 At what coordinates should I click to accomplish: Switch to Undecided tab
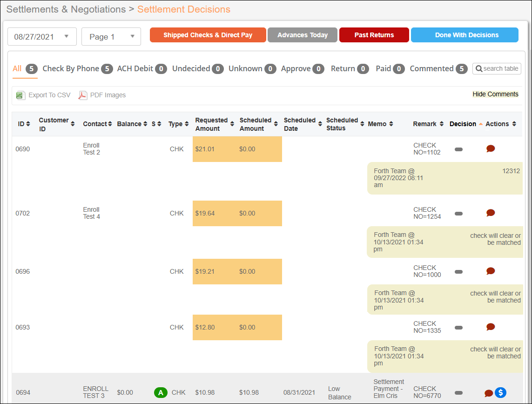point(198,68)
